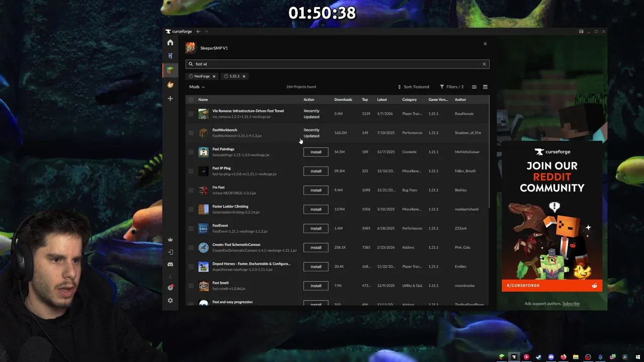Click the login arrow icon in sidebar
Image resolution: width=644 pixels, height=362 pixels.
tap(170, 252)
